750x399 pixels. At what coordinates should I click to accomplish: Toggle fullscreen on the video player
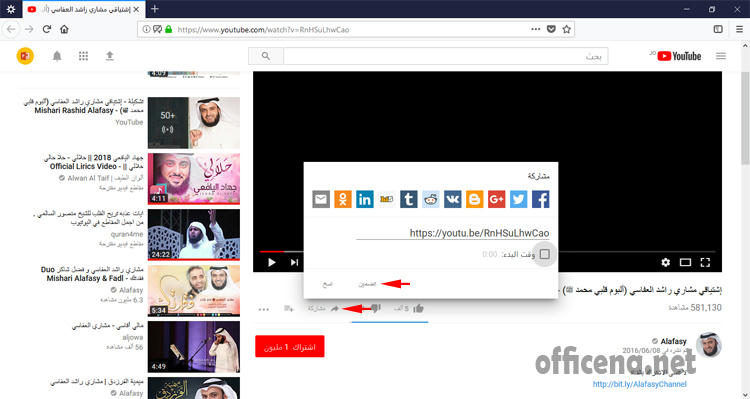coord(705,262)
